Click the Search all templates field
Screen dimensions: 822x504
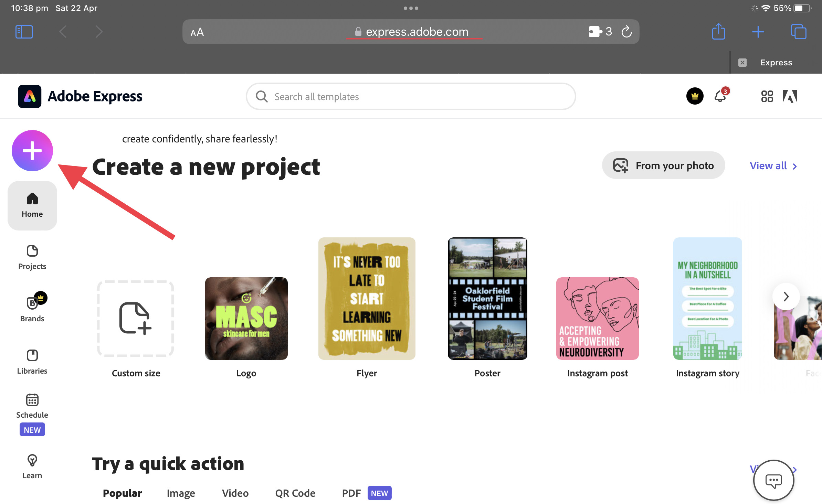(x=410, y=96)
